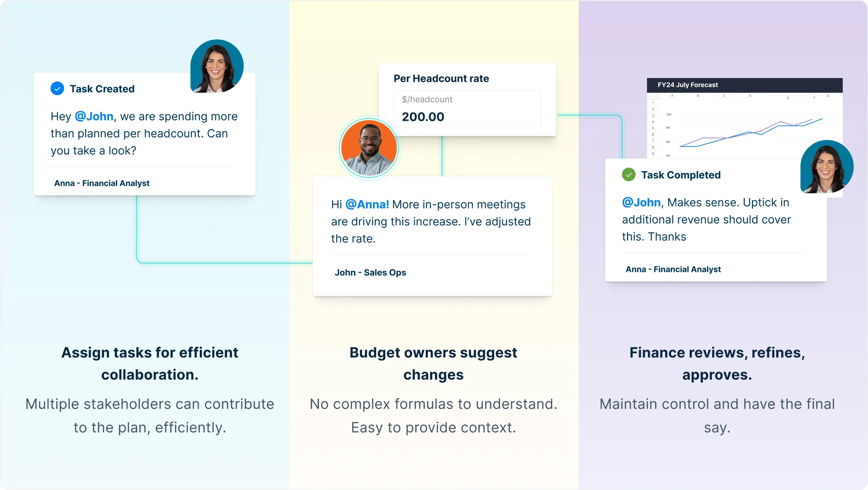The height and width of the screenshot is (490, 868).
Task: Click the John - Sales Ops signature
Action: tap(370, 273)
